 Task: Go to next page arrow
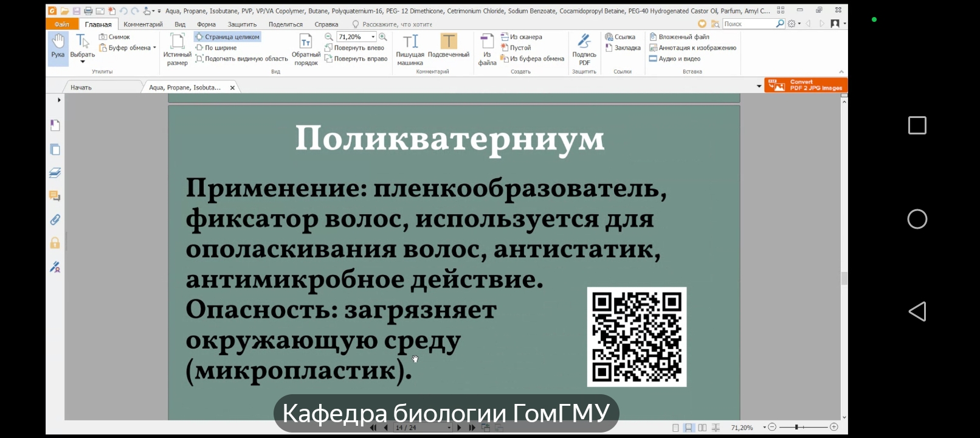pyautogui.click(x=459, y=428)
